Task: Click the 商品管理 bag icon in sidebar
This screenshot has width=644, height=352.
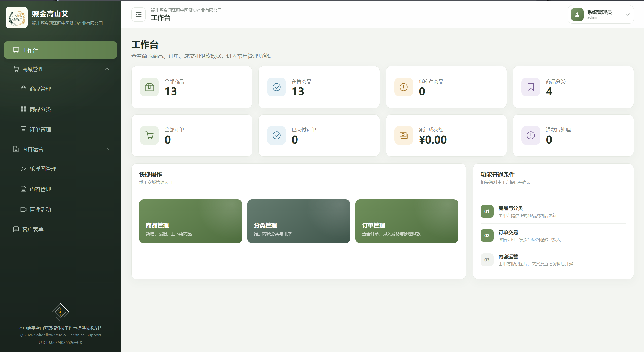Action: [23, 89]
